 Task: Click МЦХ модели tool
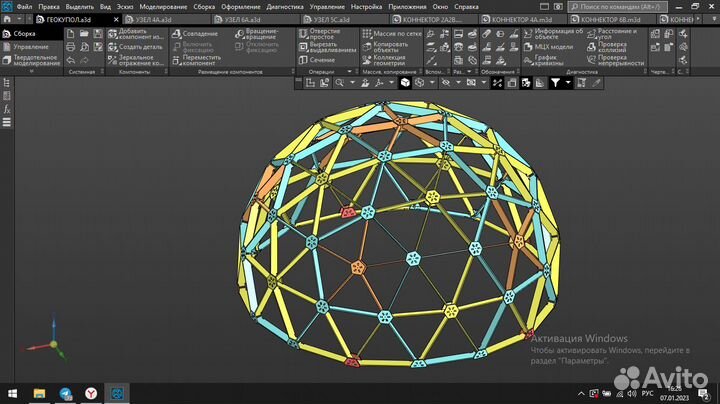[x=548, y=47]
